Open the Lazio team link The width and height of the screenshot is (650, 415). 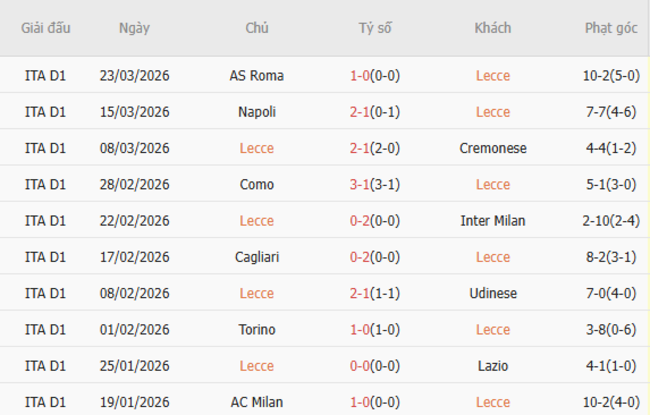[493, 365]
